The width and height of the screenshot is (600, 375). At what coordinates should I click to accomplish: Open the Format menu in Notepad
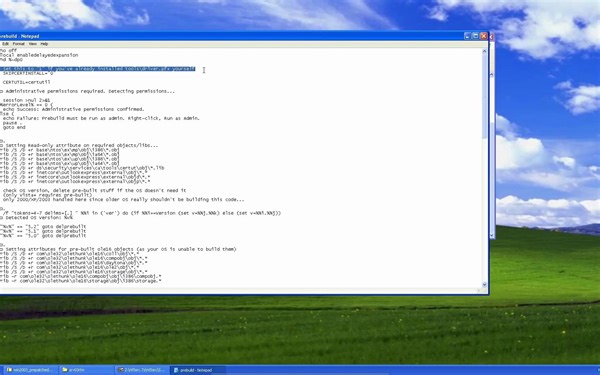pos(18,44)
